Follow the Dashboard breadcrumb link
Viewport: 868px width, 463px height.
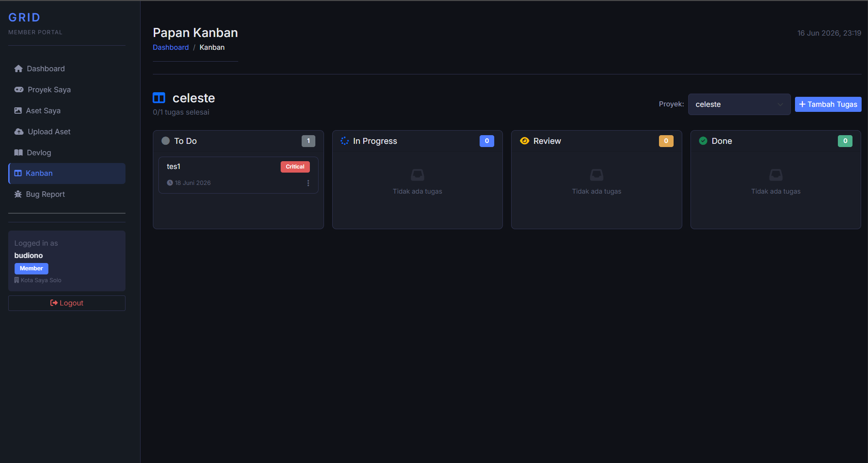[171, 47]
